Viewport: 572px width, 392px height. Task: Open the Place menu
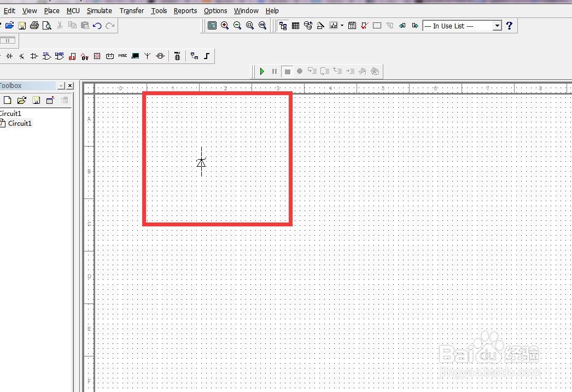[51, 11]
